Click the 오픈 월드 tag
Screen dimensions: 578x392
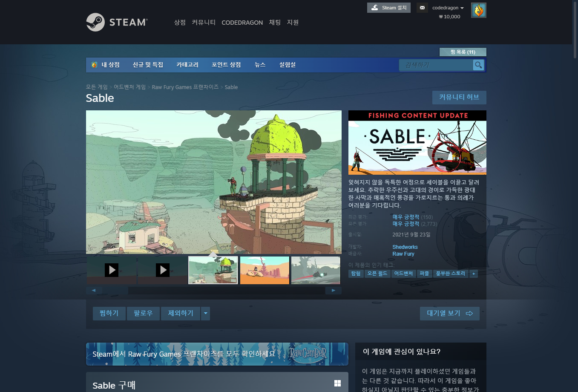point(377,274)
